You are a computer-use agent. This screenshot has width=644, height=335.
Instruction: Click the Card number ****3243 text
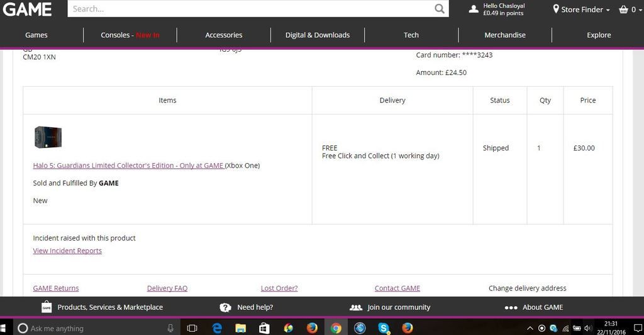click(x=454, y=55)
